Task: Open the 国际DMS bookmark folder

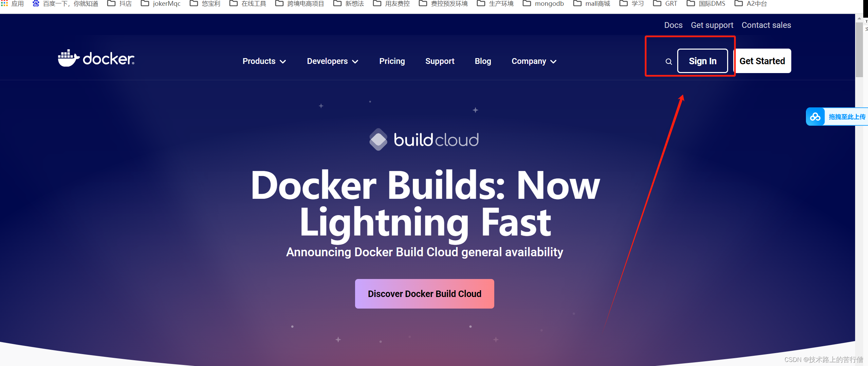Action: pos(706,3)
